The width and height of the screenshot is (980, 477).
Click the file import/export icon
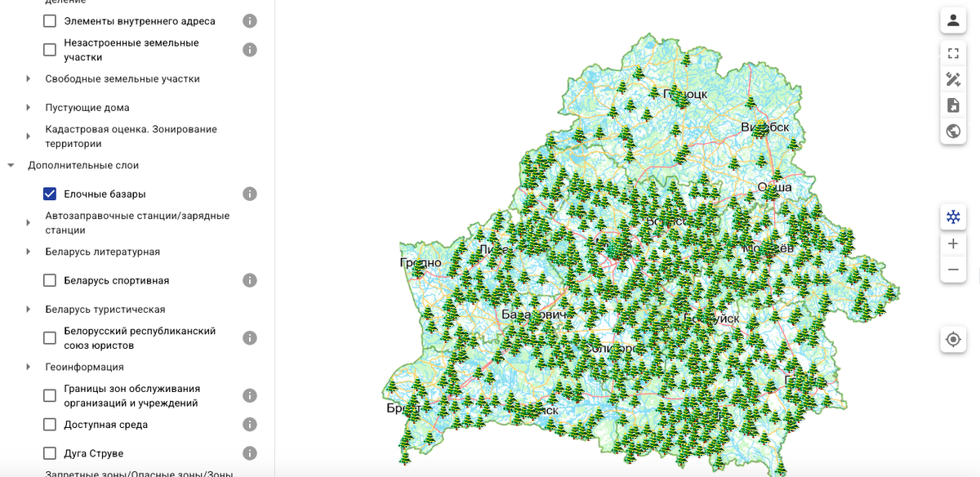pyautogui.click(x=953, y=105)
